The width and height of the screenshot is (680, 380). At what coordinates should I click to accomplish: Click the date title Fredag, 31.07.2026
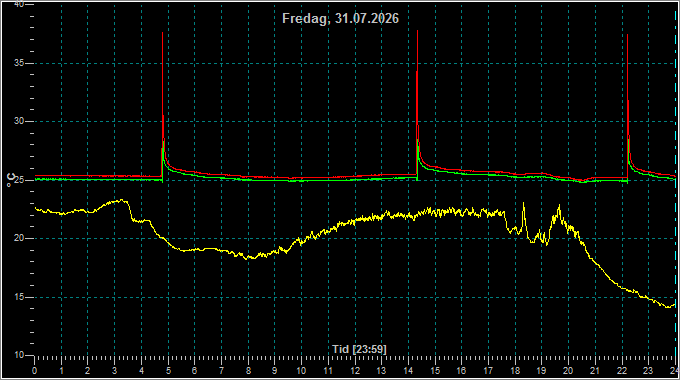pyautogui.click(x=340, y=18)
